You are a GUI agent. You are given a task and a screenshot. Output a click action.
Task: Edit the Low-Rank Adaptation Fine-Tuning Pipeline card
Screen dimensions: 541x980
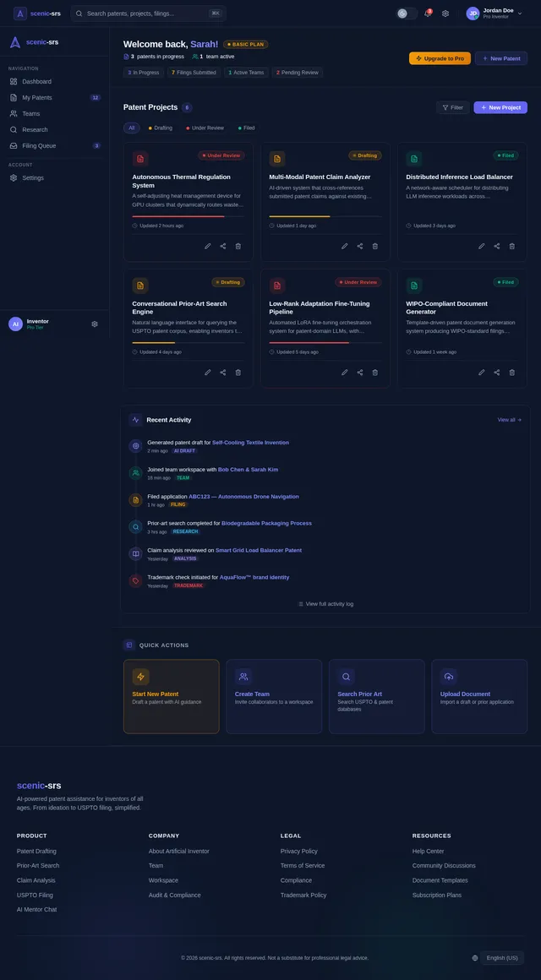[345, 373]
